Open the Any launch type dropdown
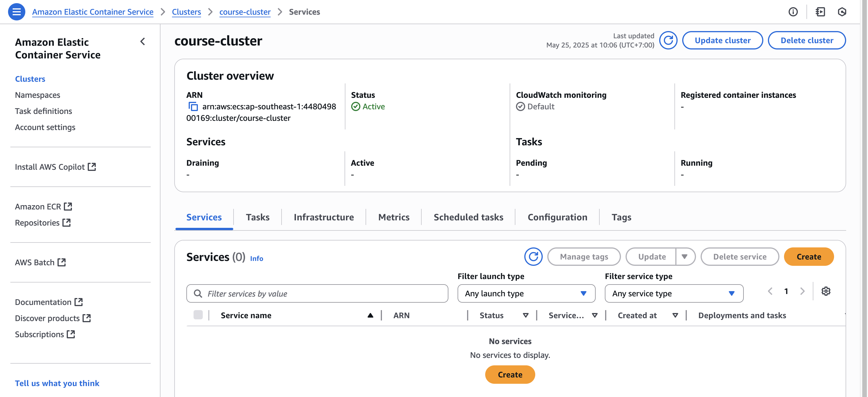The width and height of the screenshot is (868, 397). [526, 293]
